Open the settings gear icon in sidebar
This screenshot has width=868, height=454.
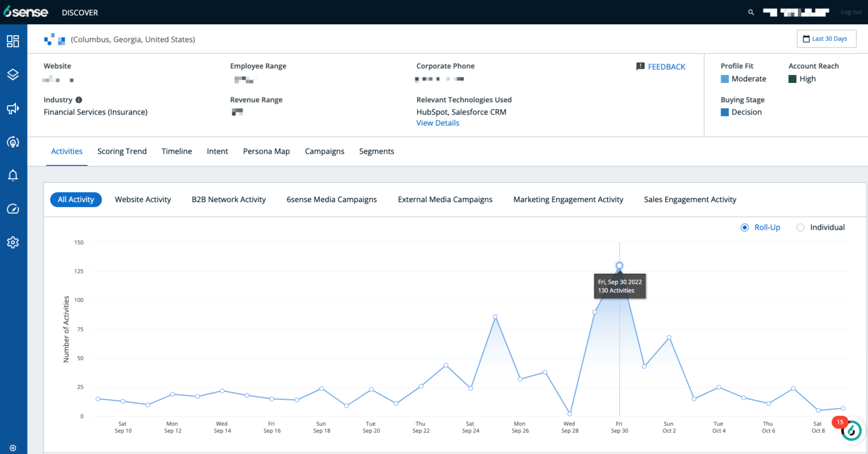[13, 242]
